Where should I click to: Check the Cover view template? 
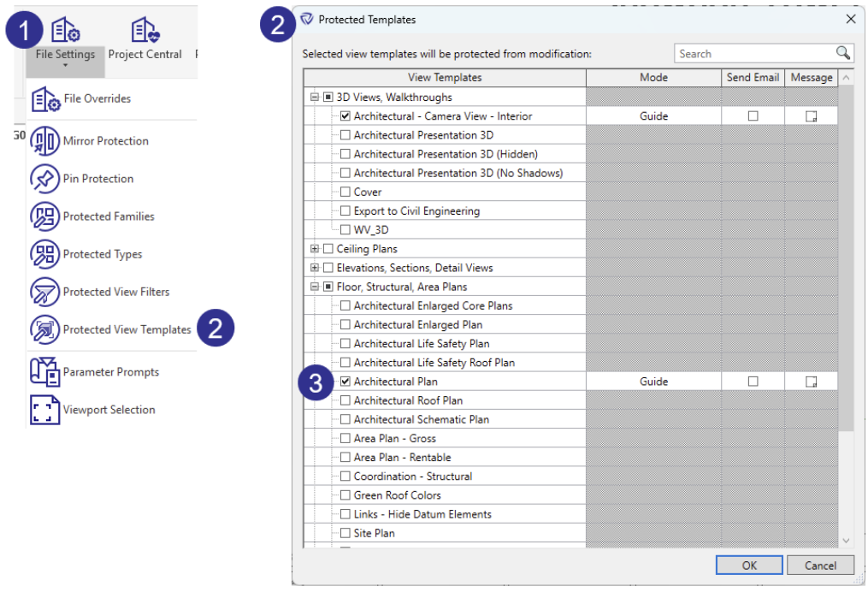345,192
